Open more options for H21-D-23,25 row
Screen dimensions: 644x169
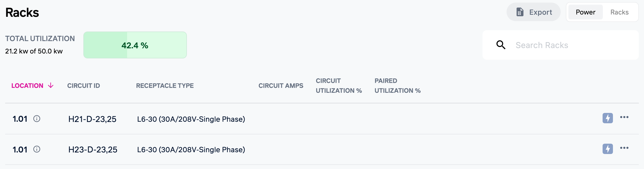tap(624, 117)
